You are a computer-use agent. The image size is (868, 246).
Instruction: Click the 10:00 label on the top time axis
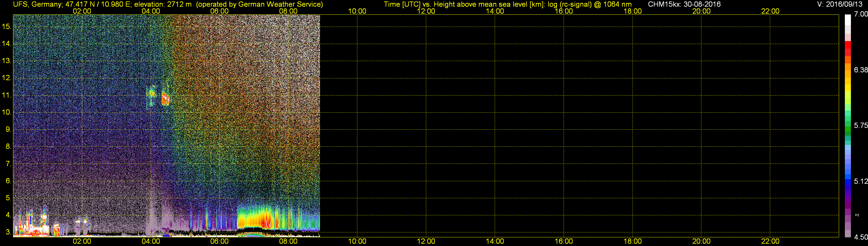tap(357, 11)
